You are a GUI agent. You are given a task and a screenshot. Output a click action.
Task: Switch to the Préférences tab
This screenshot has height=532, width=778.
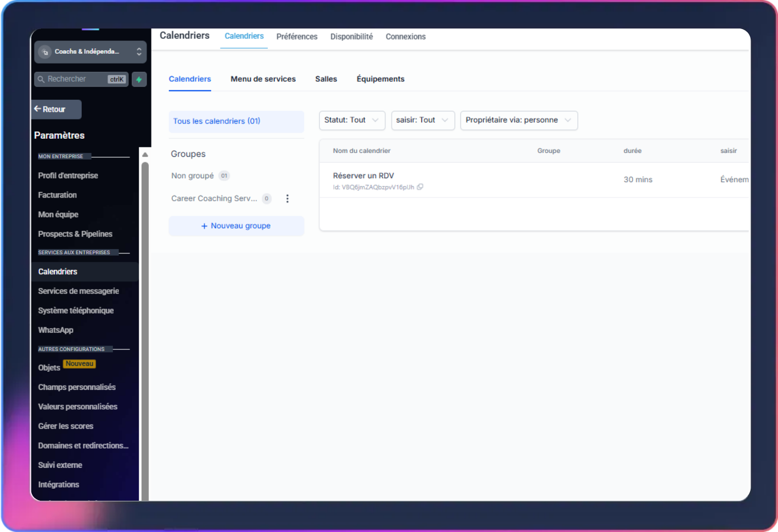[x=297, y=37]
